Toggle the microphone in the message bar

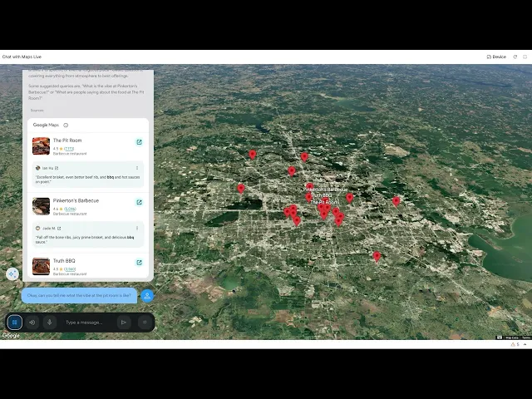point(50,323)
